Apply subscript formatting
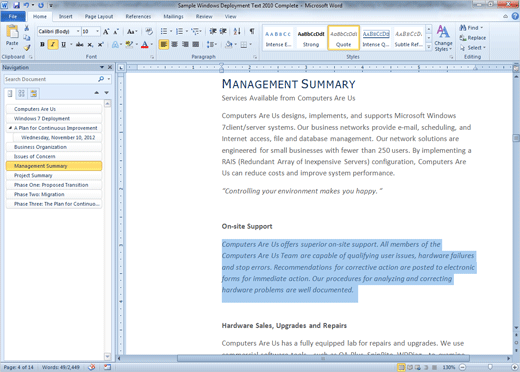520x372 pixels. pyautogui.click(x=90, y=44)
